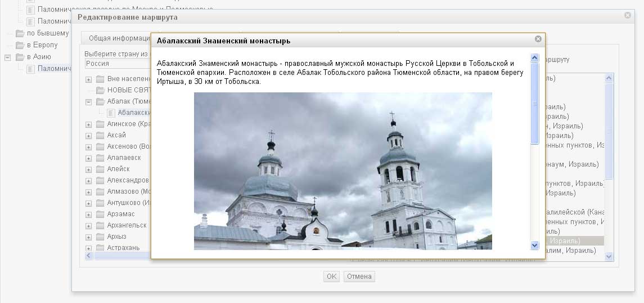Viewport: 644px width, 303px height.
Task: Expand the Архангельск tree node
Action: [89, 226]
